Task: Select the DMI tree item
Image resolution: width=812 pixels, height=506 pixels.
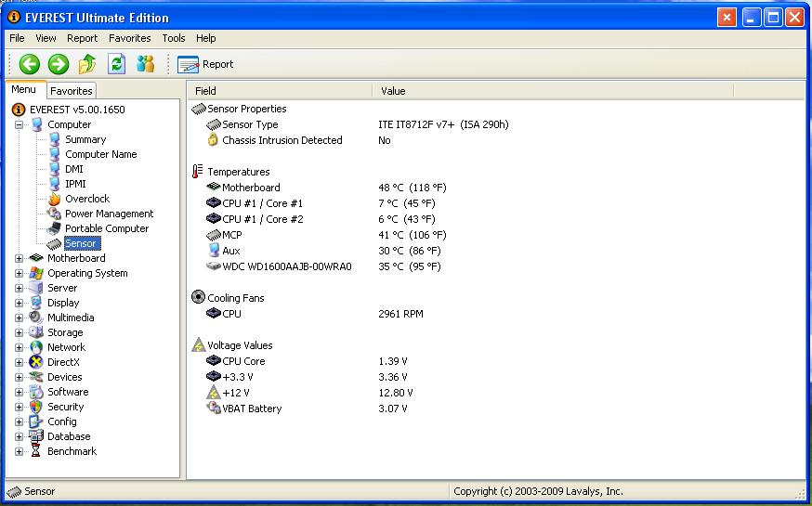Action: [x=74, y=169]
